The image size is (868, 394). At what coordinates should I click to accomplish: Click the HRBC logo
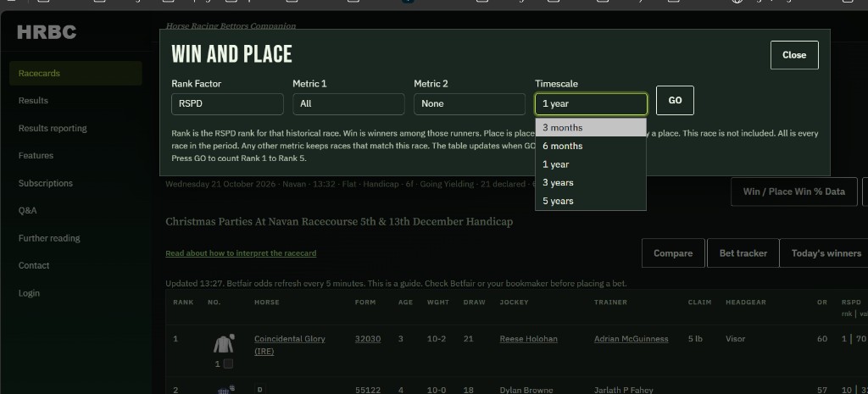(47, 32)
